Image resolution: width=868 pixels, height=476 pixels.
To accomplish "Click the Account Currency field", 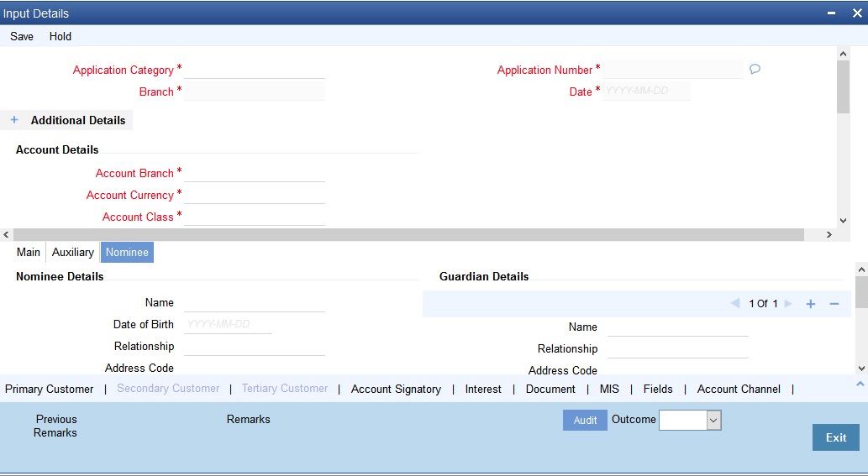I will 255,195.
